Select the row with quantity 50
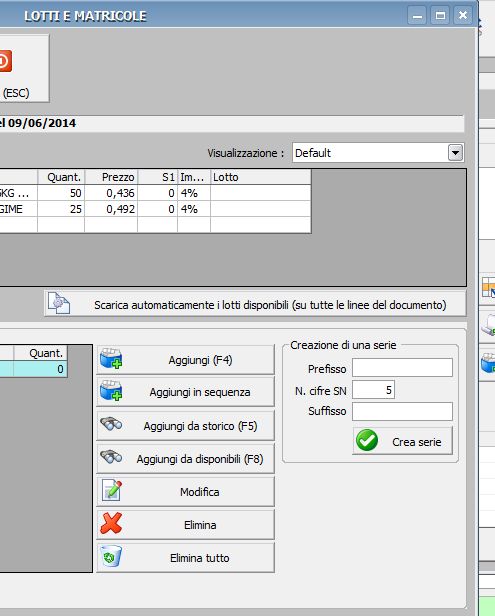The height and width of the screenshot is (616, 495). 155,193
